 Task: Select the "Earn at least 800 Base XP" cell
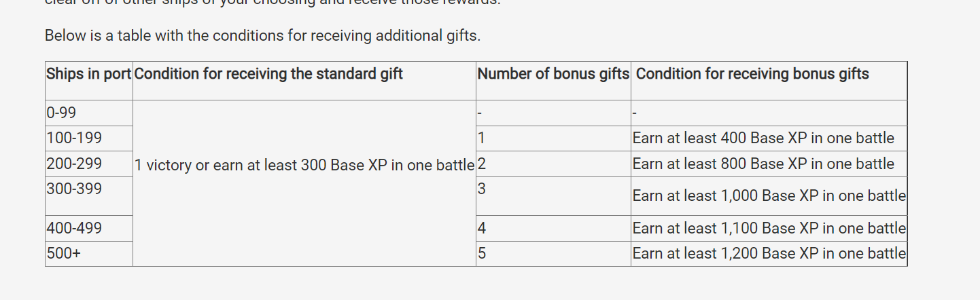[x=763, y=164]
